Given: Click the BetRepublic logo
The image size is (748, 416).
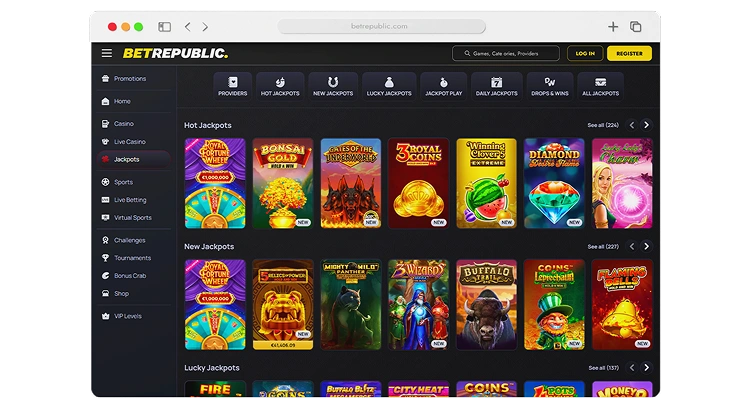Looking at the screenshot, I should (x=175, y=53).
